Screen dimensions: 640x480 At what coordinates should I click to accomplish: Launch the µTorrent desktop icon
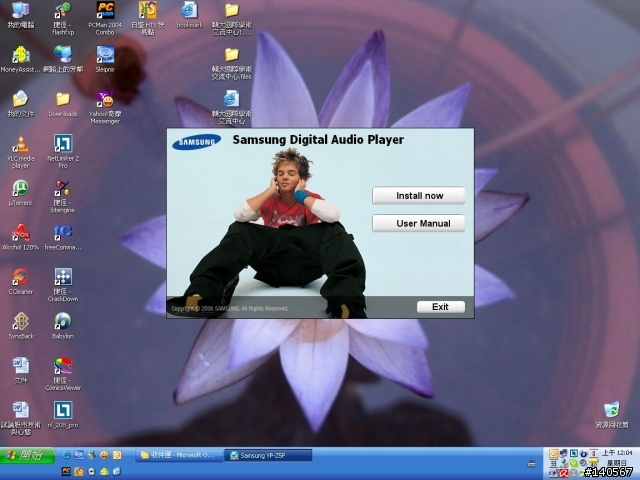coord(20,193)
